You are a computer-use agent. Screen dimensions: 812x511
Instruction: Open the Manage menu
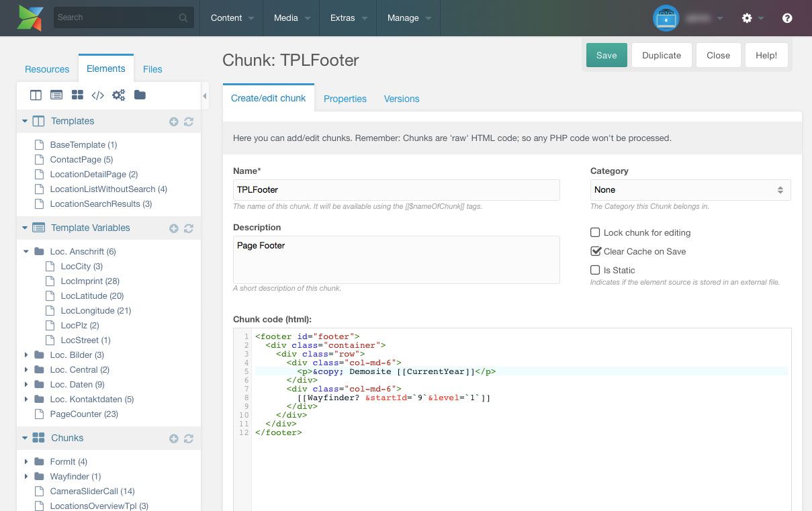click(408, 18)
